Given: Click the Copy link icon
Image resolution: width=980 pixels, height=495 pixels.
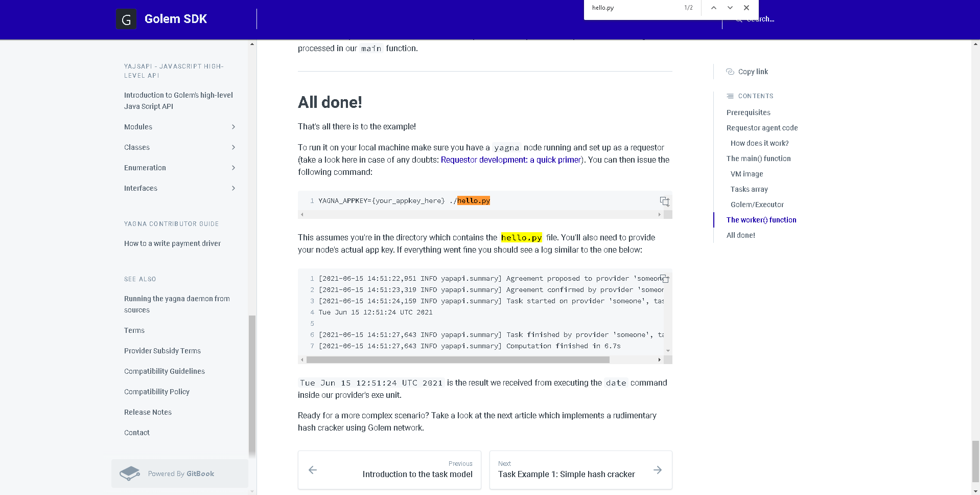Looking at the screenshot, I should pos(730,72).
